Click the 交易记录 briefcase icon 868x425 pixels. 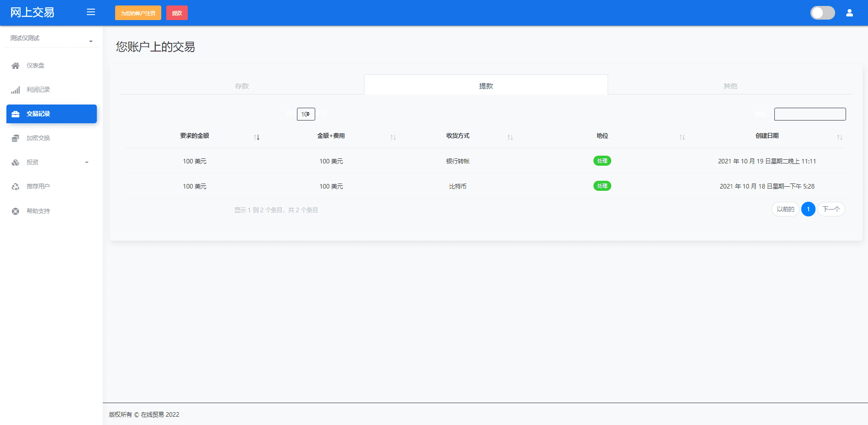pos(16,114)
